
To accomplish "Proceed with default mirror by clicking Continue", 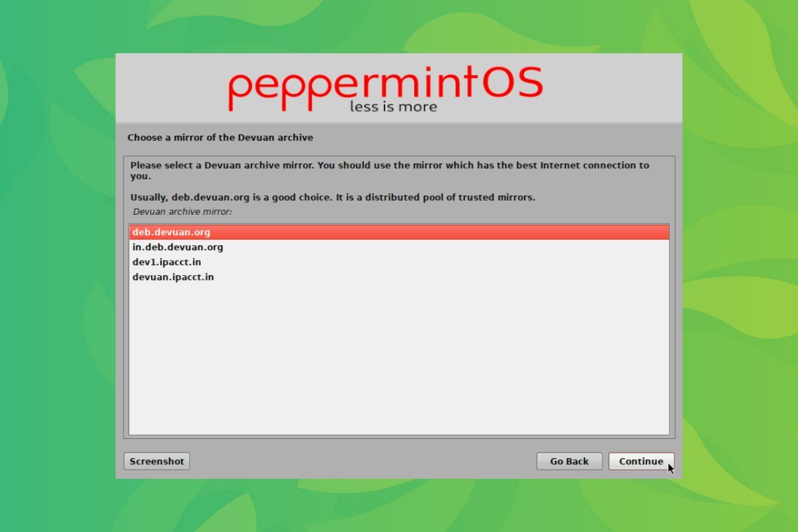I will point(640,461).
